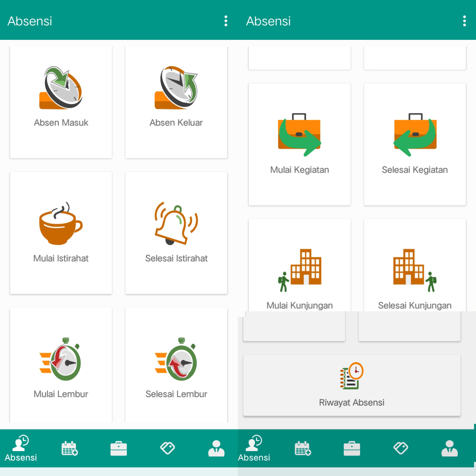Switch to calendar tab in left navbar
The image size is (476, 476).
pos(69,448)
